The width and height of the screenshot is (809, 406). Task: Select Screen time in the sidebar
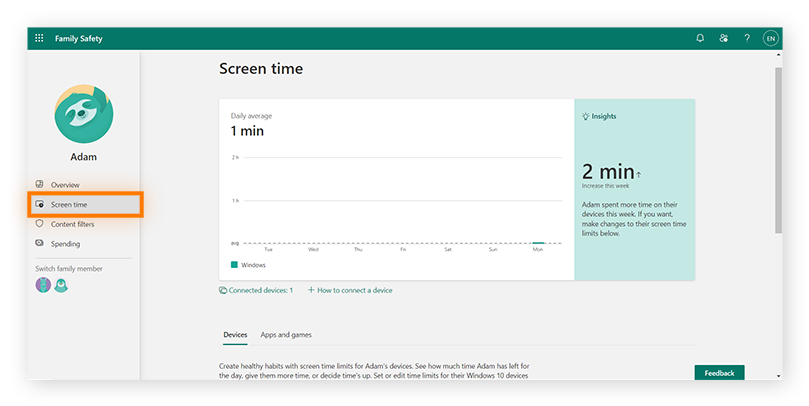(69, 204)
